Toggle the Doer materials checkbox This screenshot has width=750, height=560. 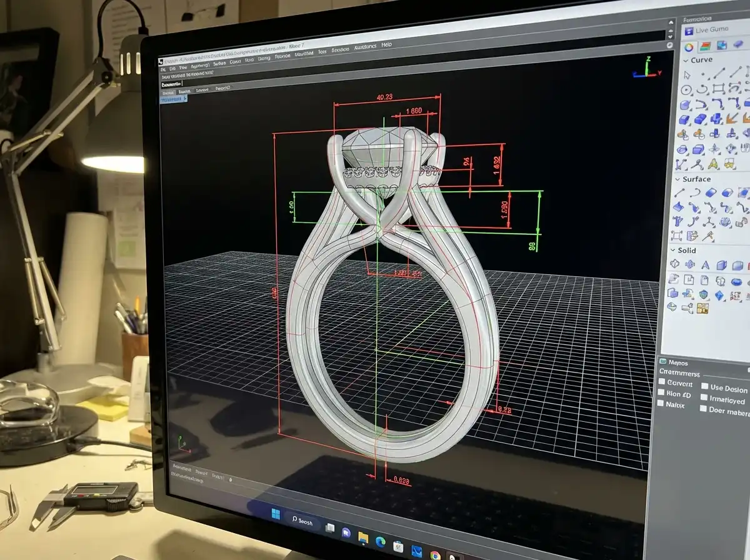703,409
